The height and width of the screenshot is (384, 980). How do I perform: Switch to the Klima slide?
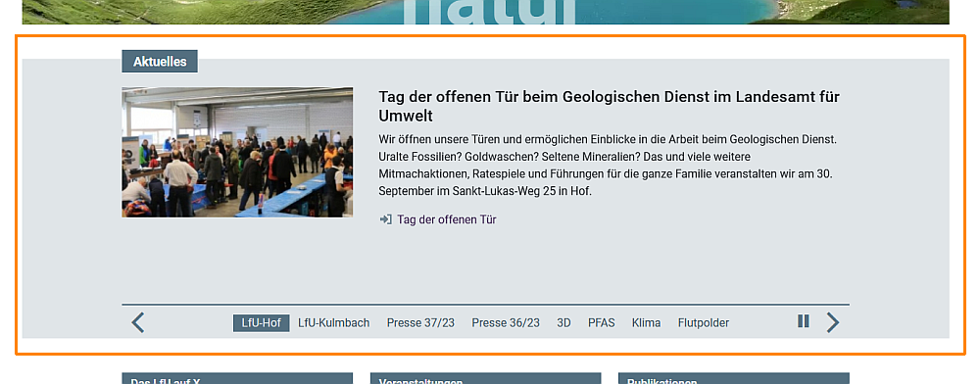coord(646,323)
